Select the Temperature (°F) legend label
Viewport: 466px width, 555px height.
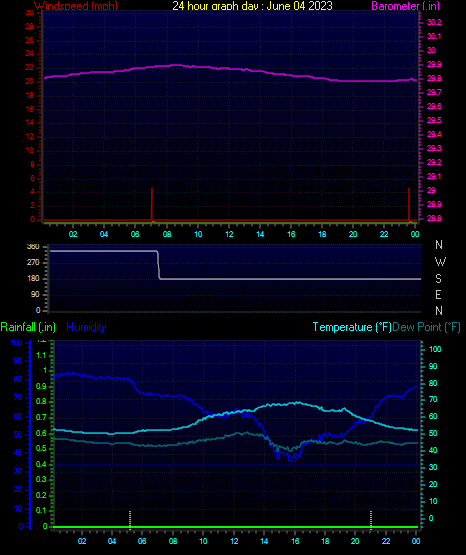click(352, 327)
